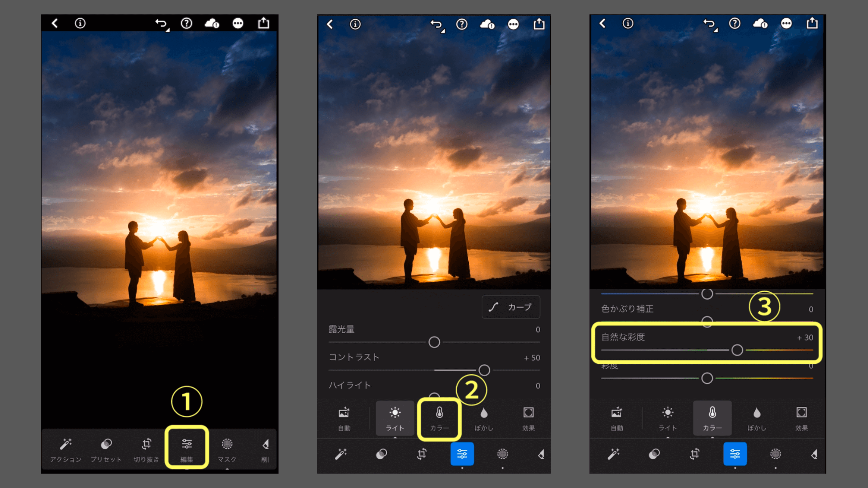The image size is (868, 488).
Task: Open the three-dot more menu in middle phone
Action: coord(513,24)
